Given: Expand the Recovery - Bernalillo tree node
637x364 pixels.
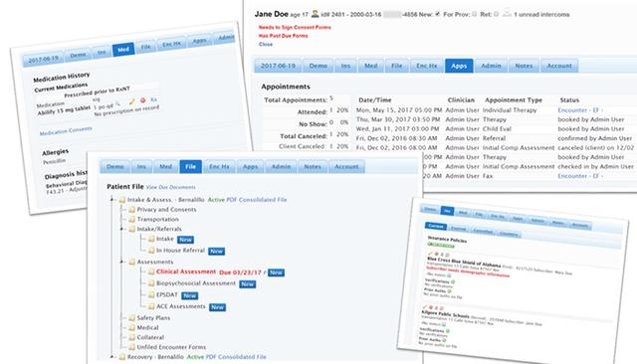Looking at the screenshot, I should 112,357.
